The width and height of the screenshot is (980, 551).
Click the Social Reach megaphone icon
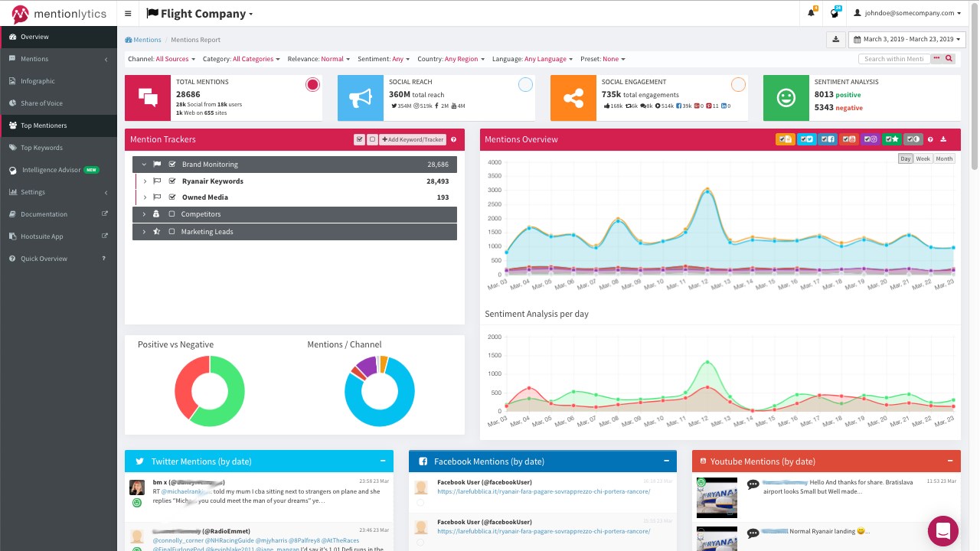pos(361,98)
